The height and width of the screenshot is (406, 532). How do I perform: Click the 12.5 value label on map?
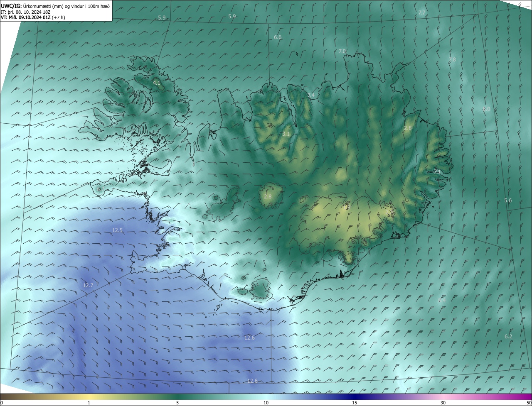point(118,230)
